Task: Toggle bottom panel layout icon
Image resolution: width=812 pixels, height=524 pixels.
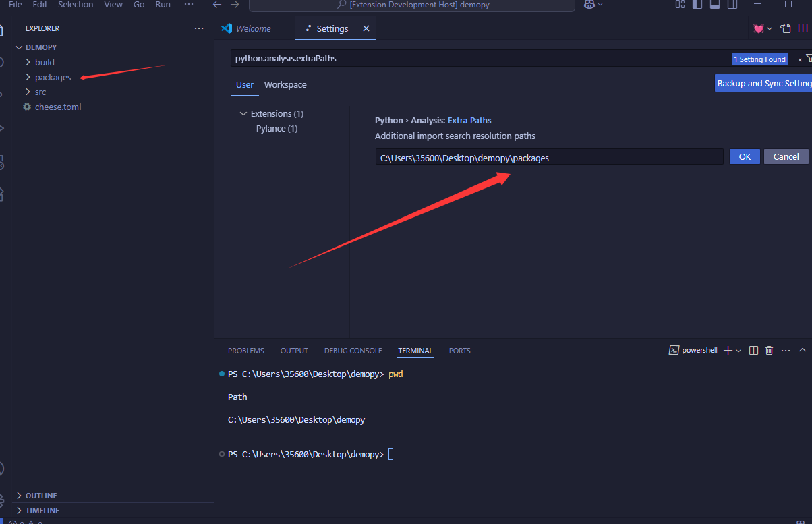Action: [x=714, y=4]
